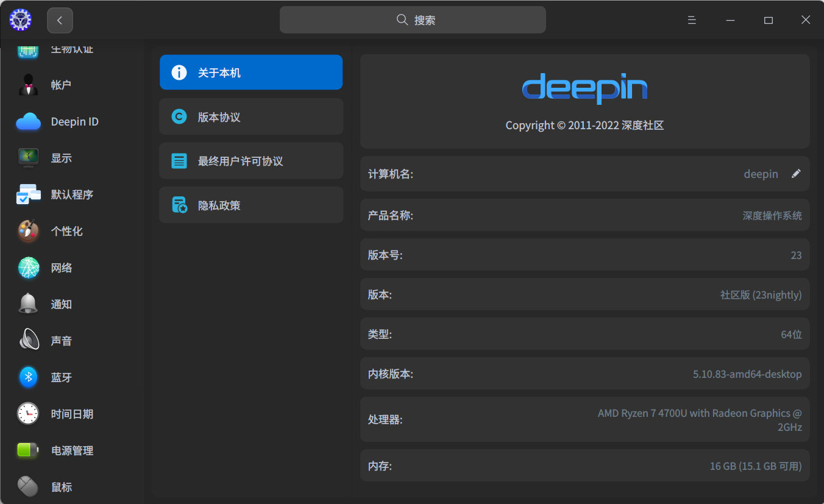824x504 pixels.
Task: Maximize the Control Center window
Action: [x=769, y=20]
